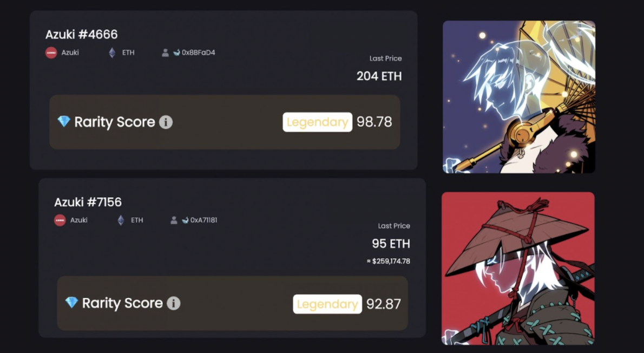Open owner address 0xA71181
The image size is (644, 353).
coord(203,220)
